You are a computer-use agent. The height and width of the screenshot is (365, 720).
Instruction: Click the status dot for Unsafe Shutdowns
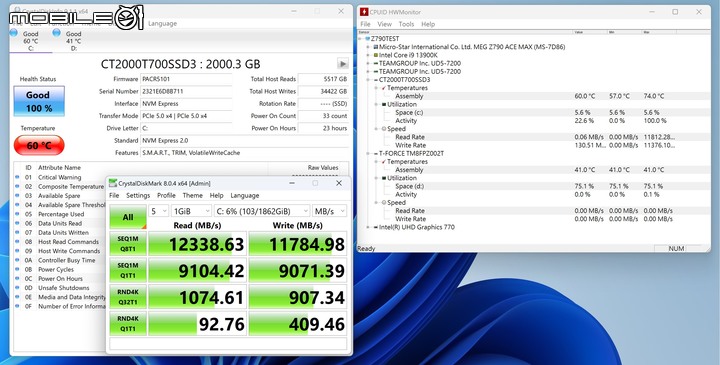pyautogui.click(x=17, y=287)
